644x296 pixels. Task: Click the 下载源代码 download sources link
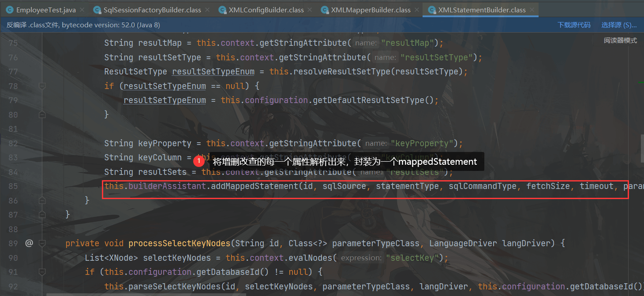574,25
